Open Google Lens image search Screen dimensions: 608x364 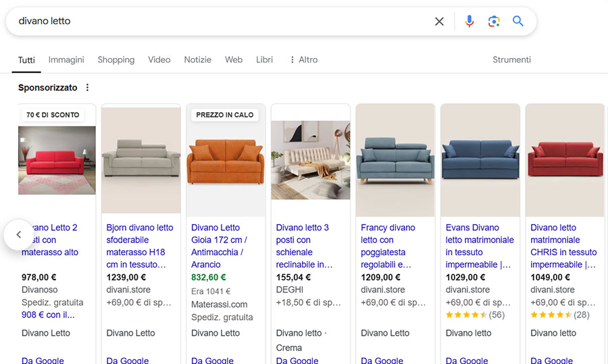pos(494,22)
